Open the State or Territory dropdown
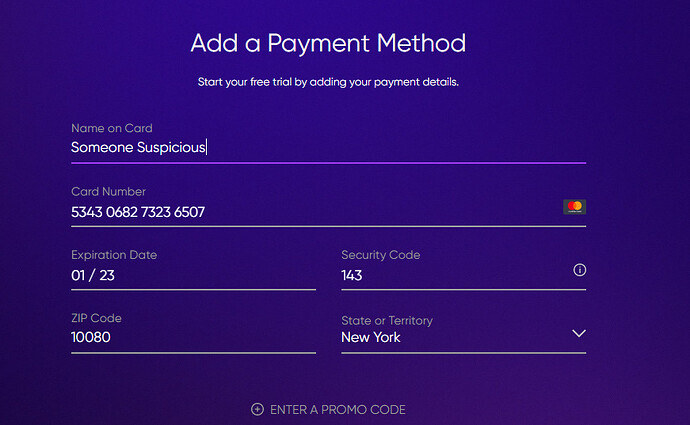The image size is (690, 425). (x=463, y=337)
